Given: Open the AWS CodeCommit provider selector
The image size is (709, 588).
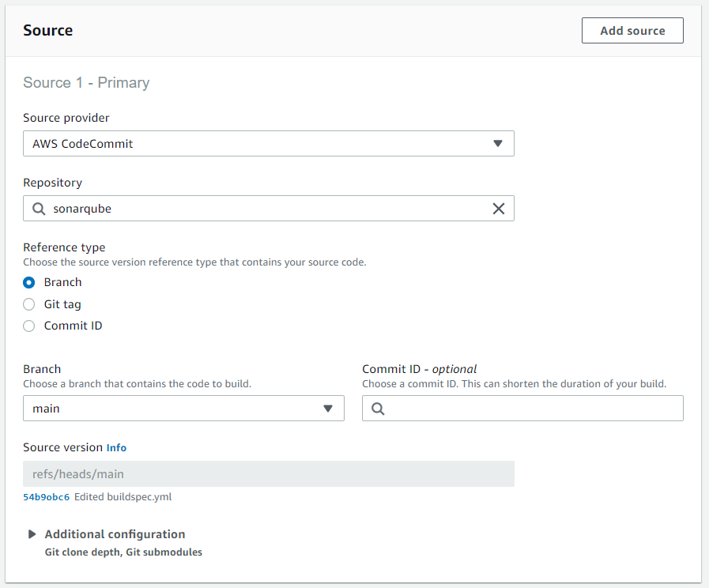Looking at the screenshot, I should click(x=269, y=143).
